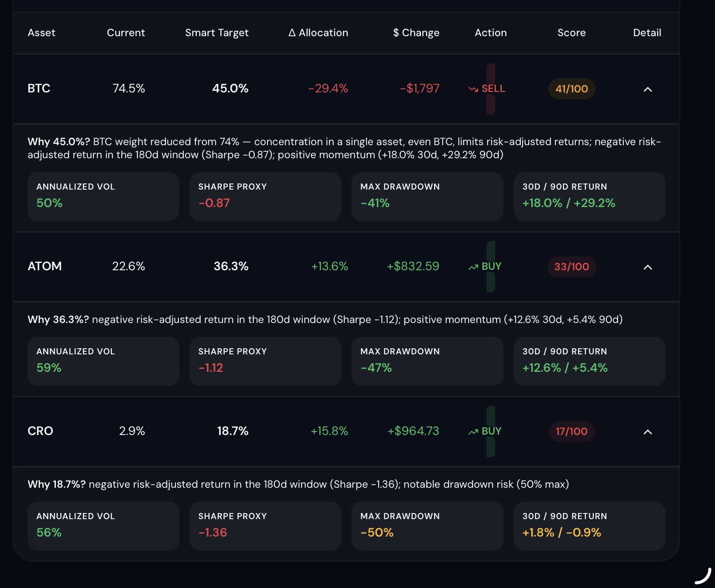Click the BUY action label for ATOM
Screen dimensions: 715x588
pyautogui.click(x=491, y=266)
